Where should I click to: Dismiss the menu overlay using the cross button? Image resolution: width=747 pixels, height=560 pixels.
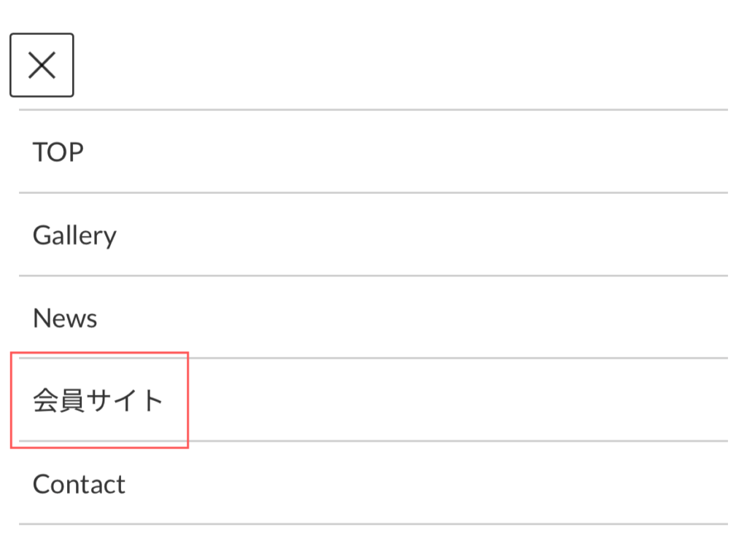tap(42, 65)
